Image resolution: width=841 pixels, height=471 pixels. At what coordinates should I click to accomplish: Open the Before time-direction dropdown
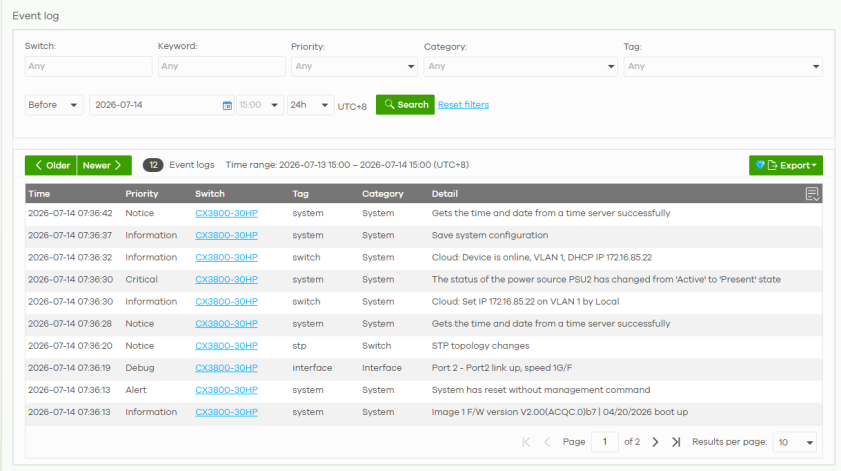click(x=54, y=105)
